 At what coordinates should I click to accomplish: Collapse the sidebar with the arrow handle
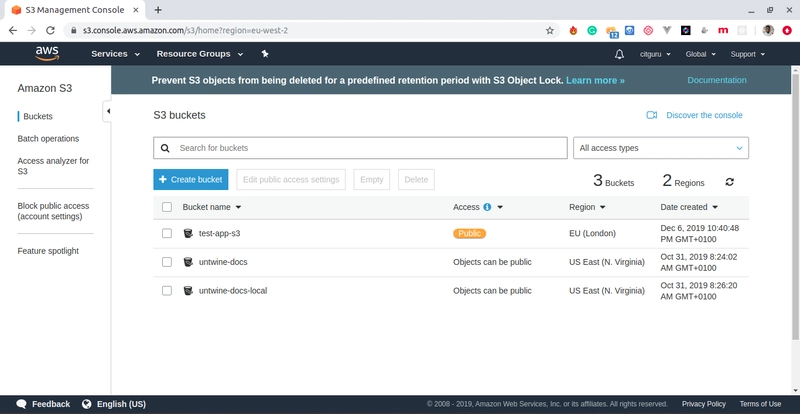[108, 111]
